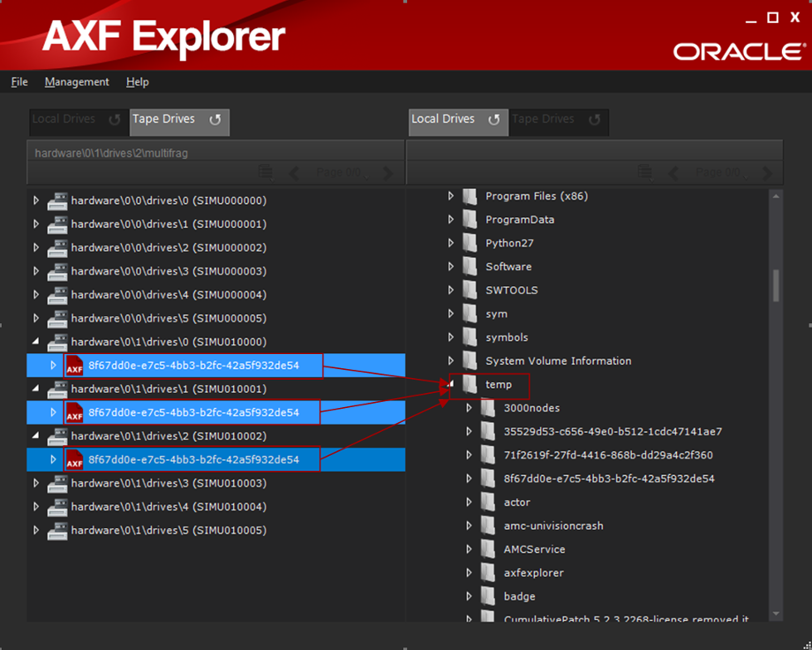Go to previous page in left pane
The width and height of the screenshot is (812, 650).
click(x=294, y=172)
